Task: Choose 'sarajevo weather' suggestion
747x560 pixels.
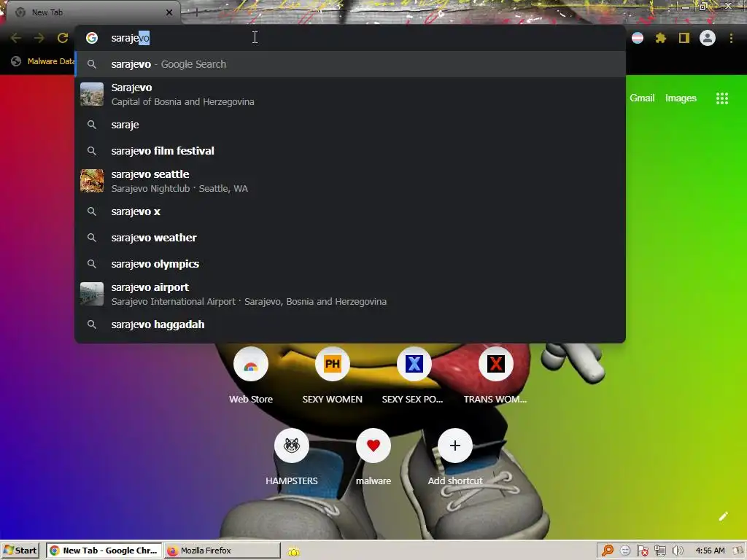Action: [x=350, y=238]
